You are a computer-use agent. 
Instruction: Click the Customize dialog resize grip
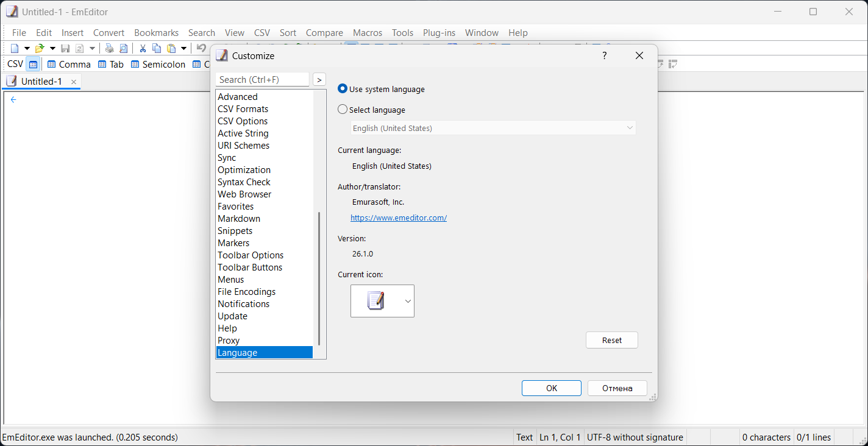point(653,397)
